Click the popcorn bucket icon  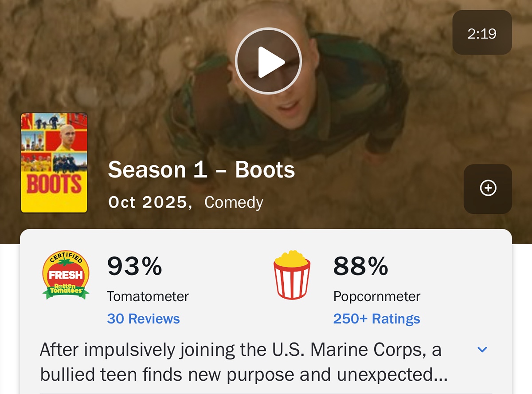click(x=292, y=275)
